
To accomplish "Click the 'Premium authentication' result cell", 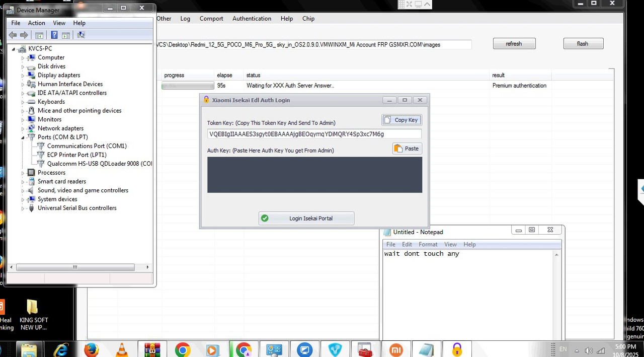I will coord(519,86).
